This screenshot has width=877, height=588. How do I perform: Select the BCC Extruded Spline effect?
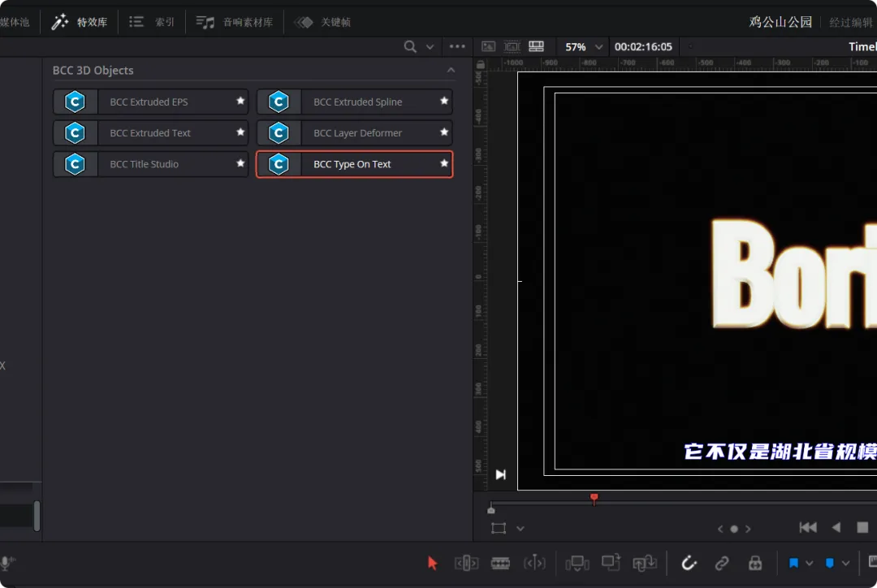tap(355, 102)
